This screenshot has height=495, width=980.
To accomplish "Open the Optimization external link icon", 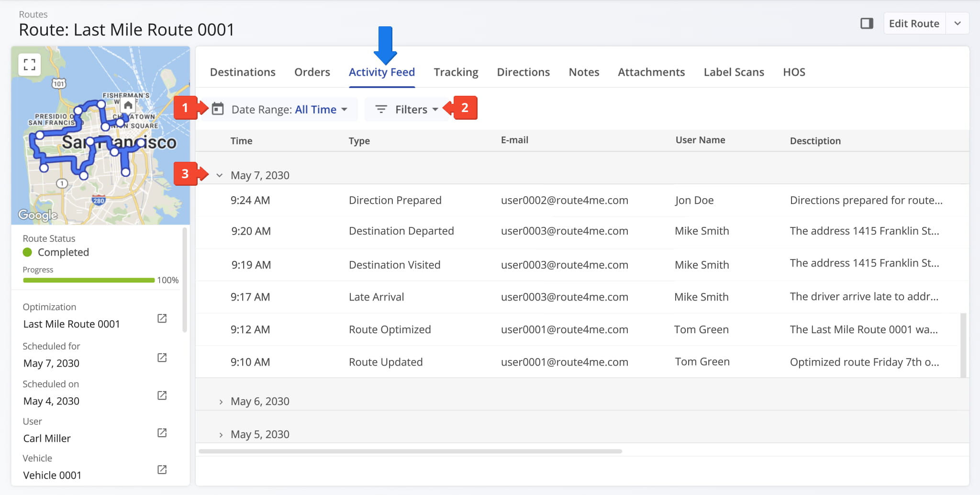I will 162,319.
